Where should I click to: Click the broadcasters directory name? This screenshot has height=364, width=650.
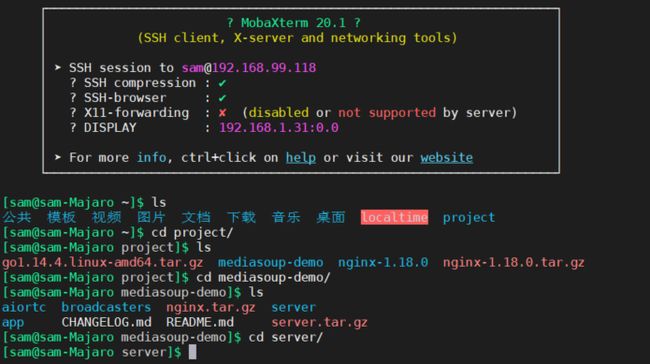click(107, 307)
